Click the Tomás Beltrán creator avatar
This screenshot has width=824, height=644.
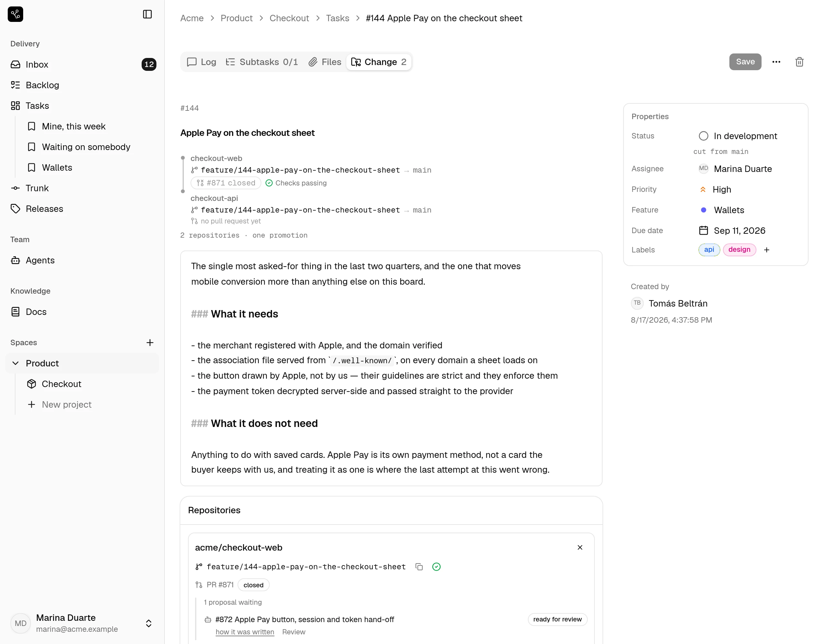pyautogui.click(x=637, y=303)
